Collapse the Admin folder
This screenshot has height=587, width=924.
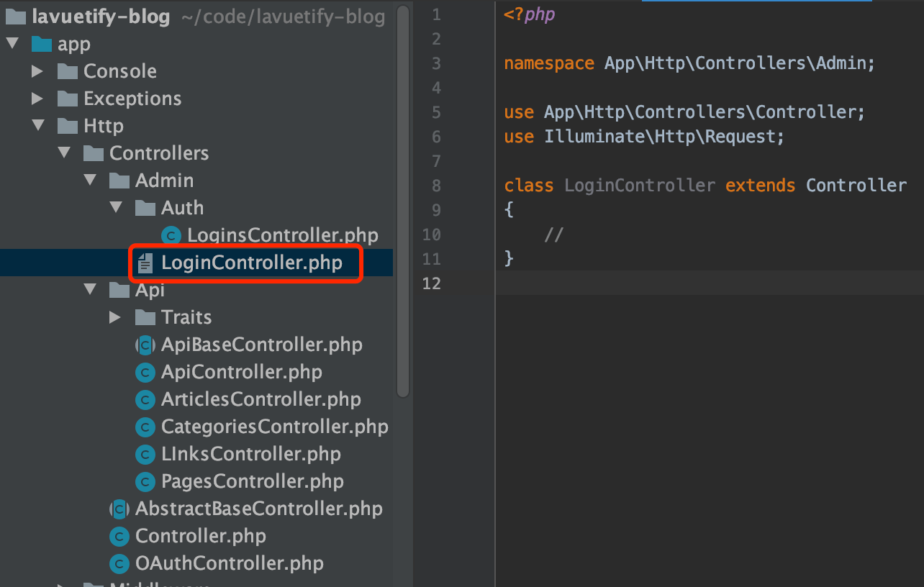pyautogui.click(x=90, y=180)
